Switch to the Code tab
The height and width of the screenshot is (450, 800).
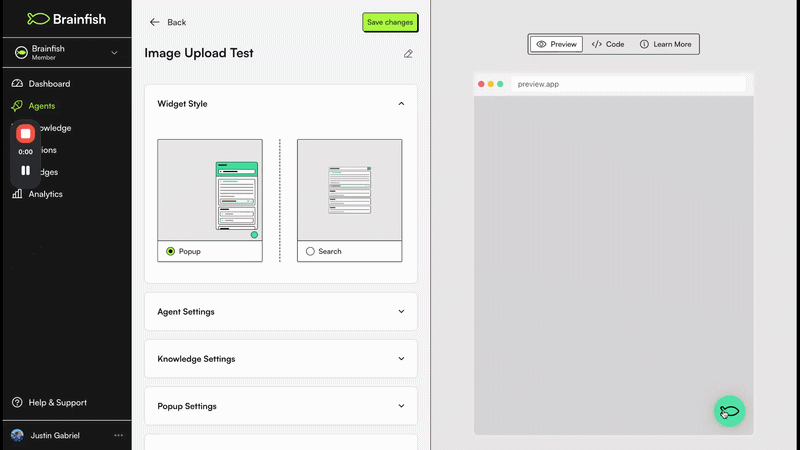(608, 44)
